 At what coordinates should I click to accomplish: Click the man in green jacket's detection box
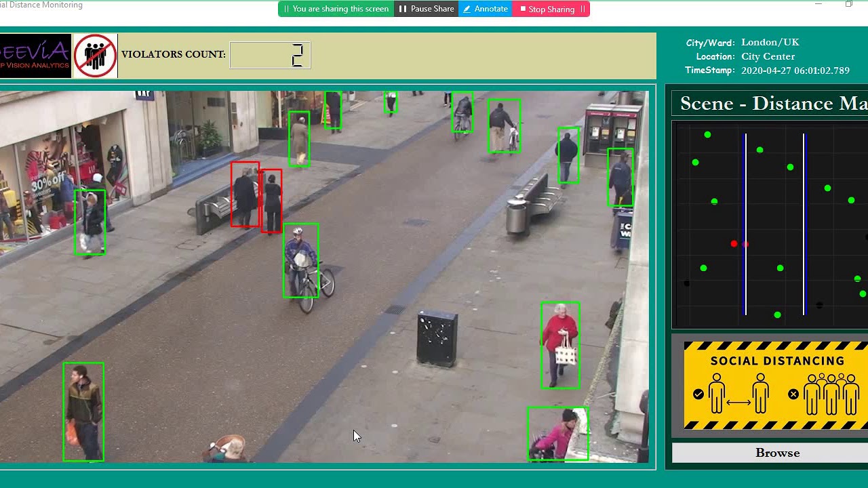[83, 412]
